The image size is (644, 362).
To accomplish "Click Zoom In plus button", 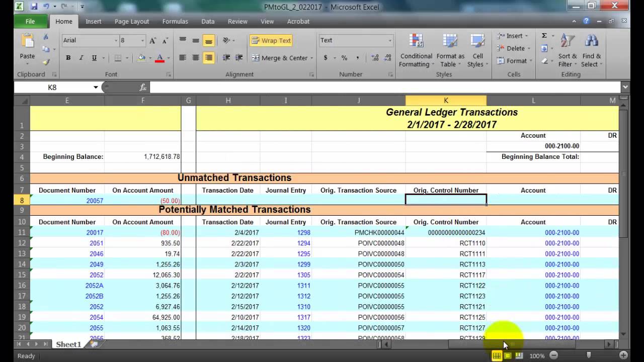I will pos(623,355).
